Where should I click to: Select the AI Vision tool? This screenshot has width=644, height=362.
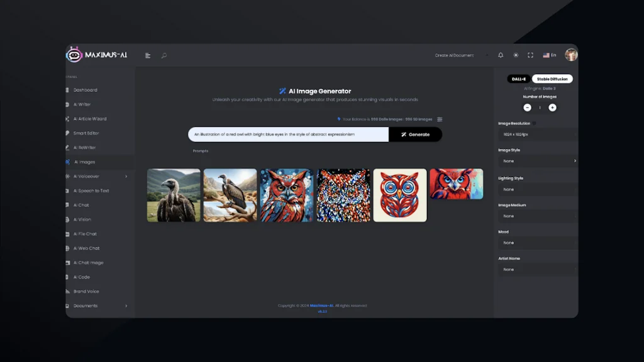(87, 219)
